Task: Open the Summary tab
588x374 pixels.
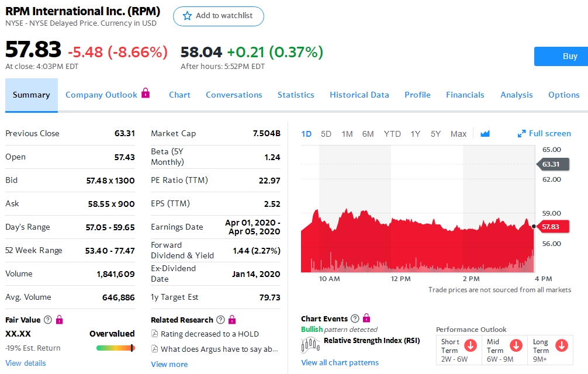Action: point(32,95)
